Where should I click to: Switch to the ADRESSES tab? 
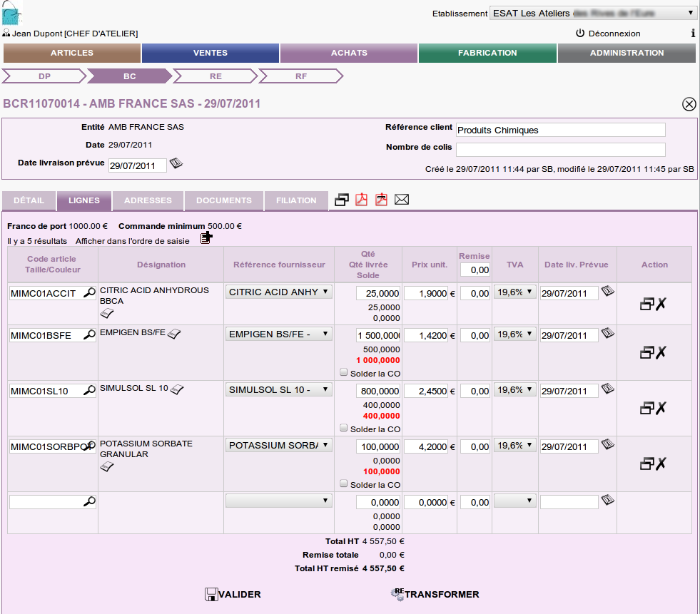(148, 200)
